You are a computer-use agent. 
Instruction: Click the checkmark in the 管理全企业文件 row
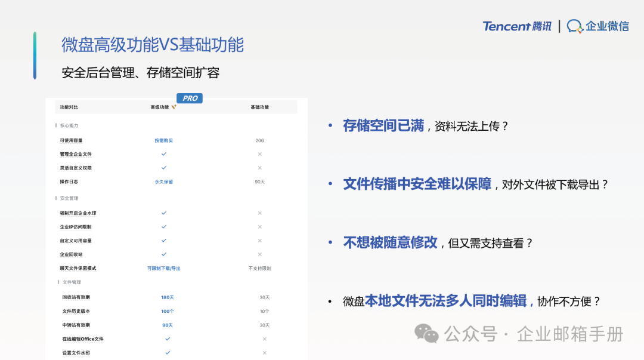point(164,154)
